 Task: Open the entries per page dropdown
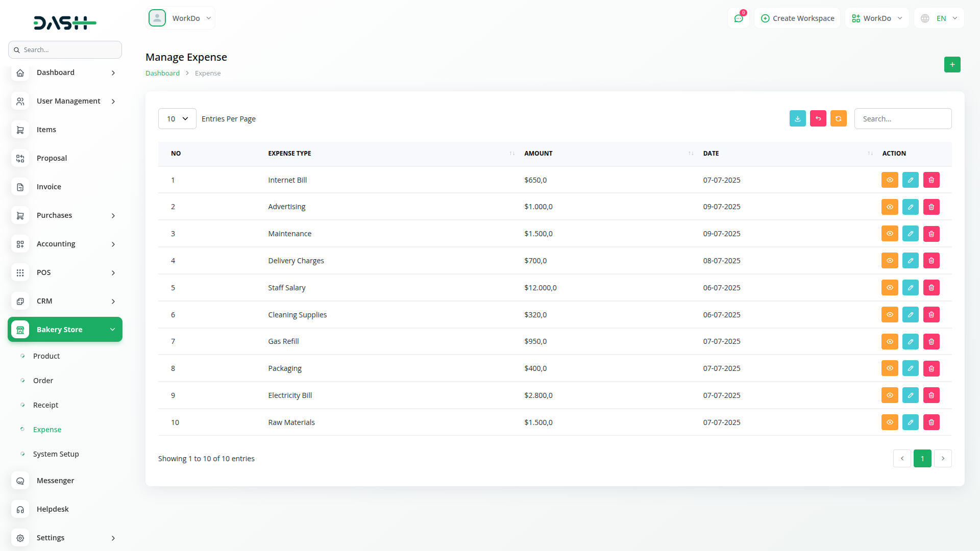point(177,119)
